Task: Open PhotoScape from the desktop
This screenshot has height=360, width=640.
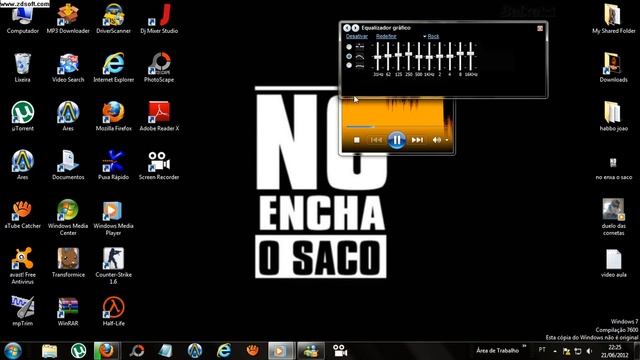Action: [159, 67]
